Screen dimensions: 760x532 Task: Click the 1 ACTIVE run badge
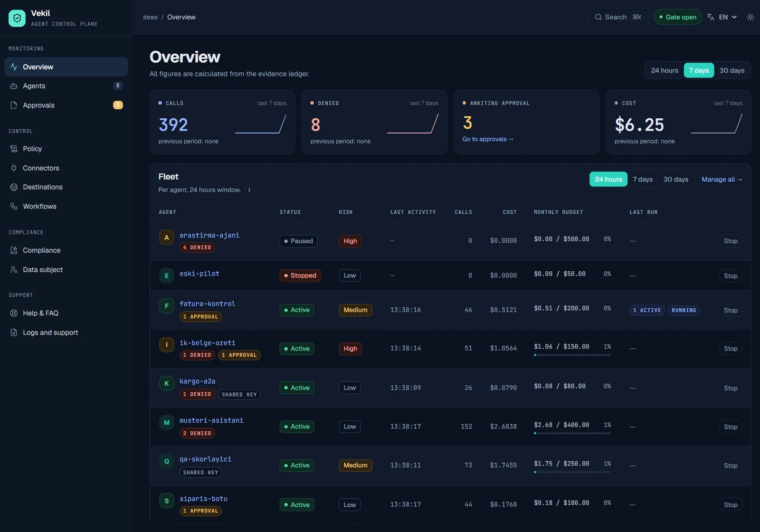click(647, 310)
